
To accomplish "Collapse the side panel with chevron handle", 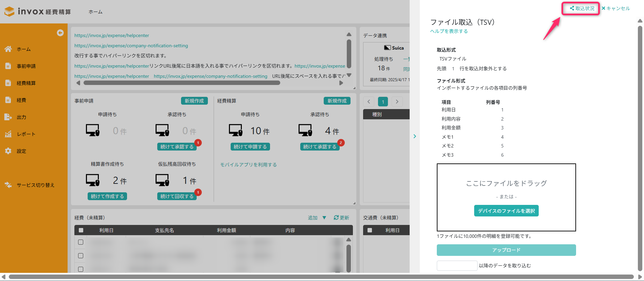I will pyautogui.click(x=415, y=136).
